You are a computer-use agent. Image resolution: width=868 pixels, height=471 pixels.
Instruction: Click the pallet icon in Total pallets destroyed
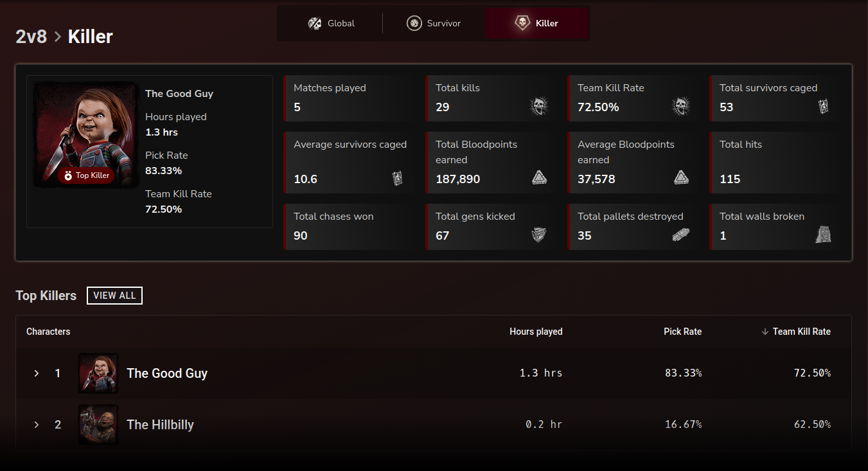(x=681, y=235)
